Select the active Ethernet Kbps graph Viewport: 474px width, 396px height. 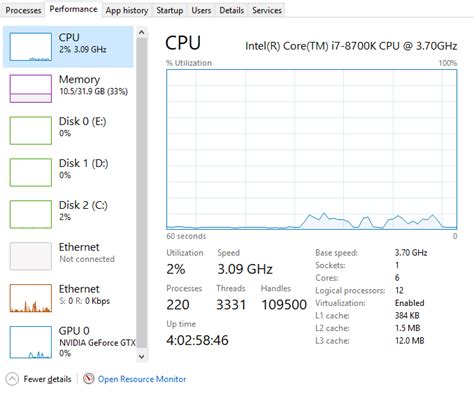click(x=31, y=298)
